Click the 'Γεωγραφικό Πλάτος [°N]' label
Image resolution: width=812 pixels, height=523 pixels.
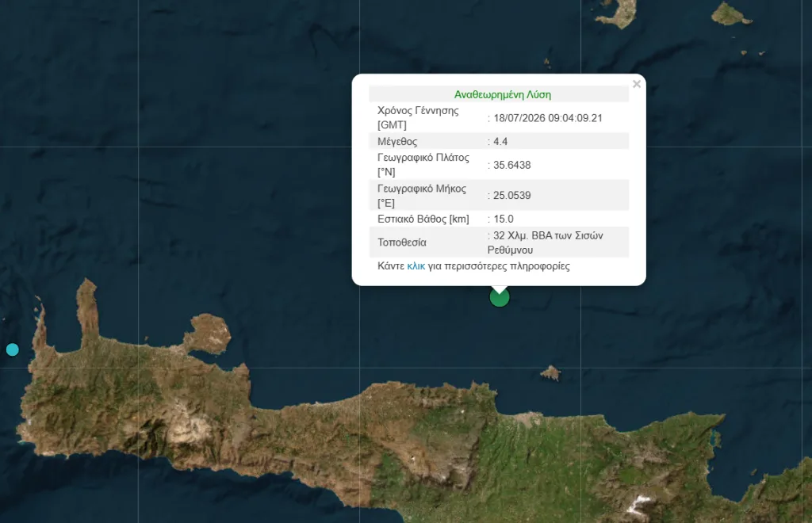click(x=423, y=165)
